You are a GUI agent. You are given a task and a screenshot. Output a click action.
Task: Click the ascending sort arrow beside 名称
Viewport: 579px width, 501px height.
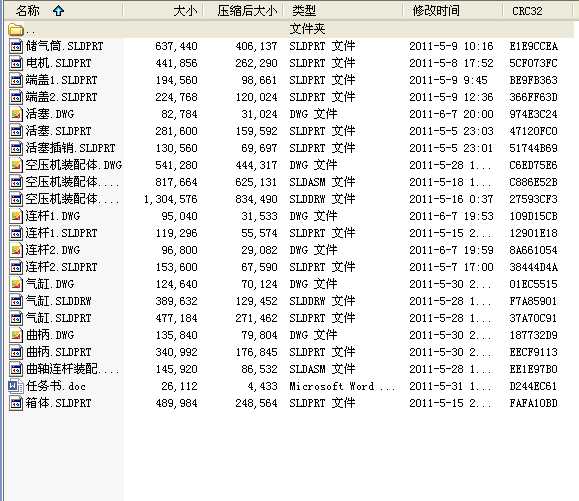tap(58, 11)
